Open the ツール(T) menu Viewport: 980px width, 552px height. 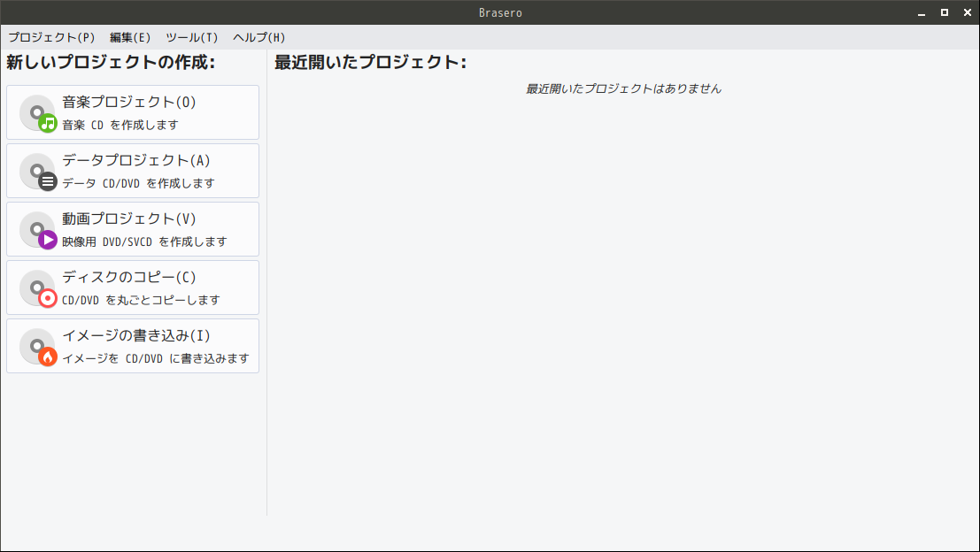pyautogui.click(x=192, y=37)
